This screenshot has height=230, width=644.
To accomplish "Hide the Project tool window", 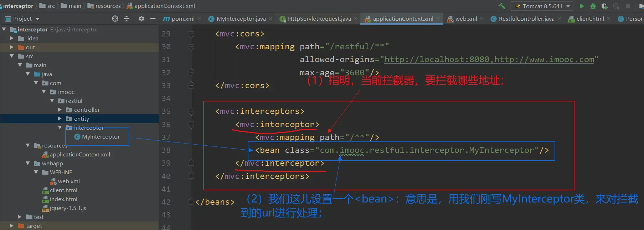I will [x=153, y=19].
